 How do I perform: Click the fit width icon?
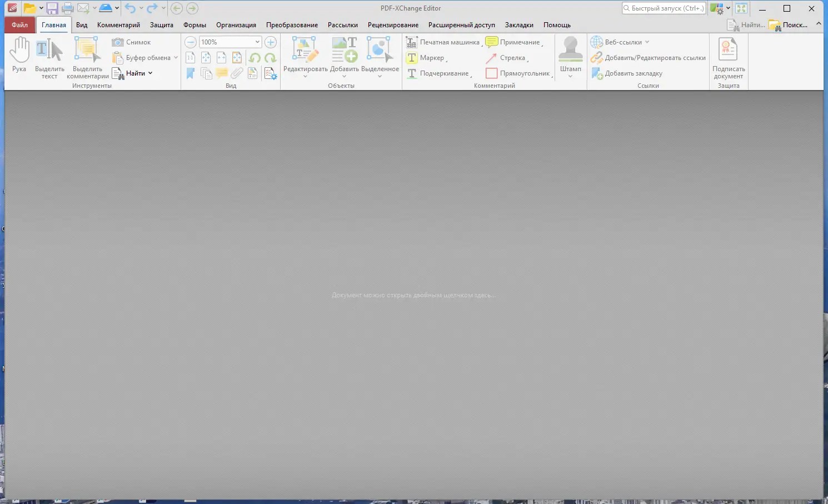point(221,58)
